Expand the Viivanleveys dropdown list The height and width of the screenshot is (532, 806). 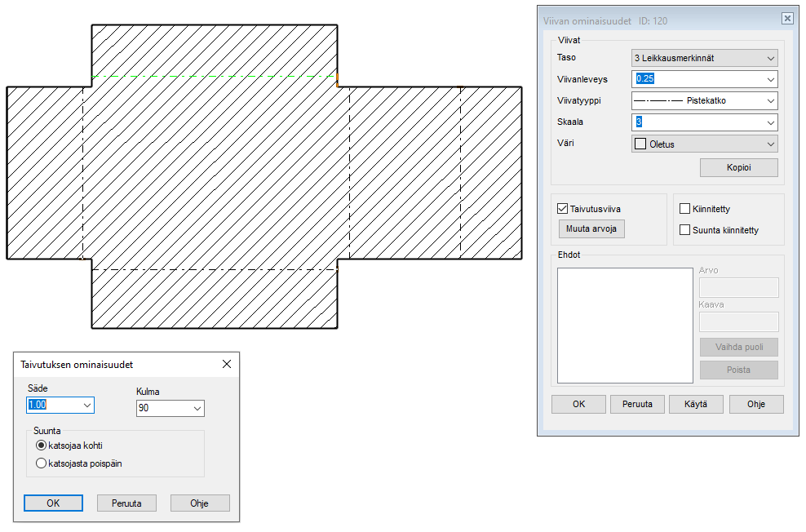tap(770, 79)
